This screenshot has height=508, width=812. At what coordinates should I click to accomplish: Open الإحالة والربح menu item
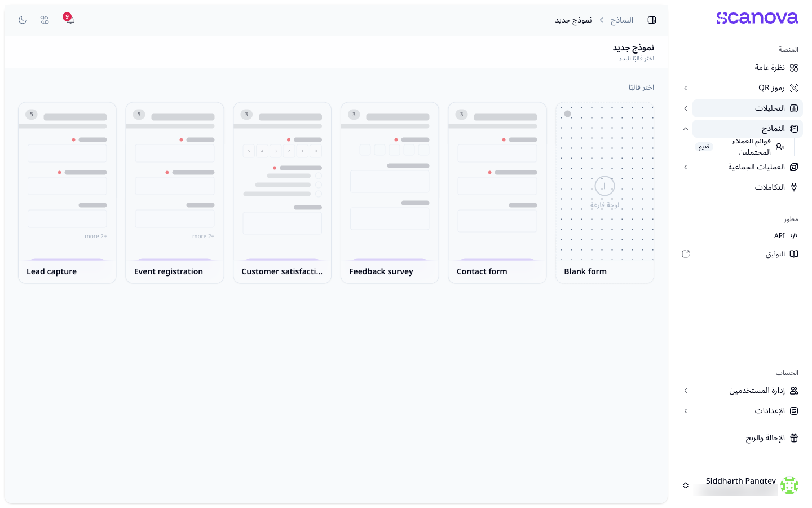click(748, 438)
